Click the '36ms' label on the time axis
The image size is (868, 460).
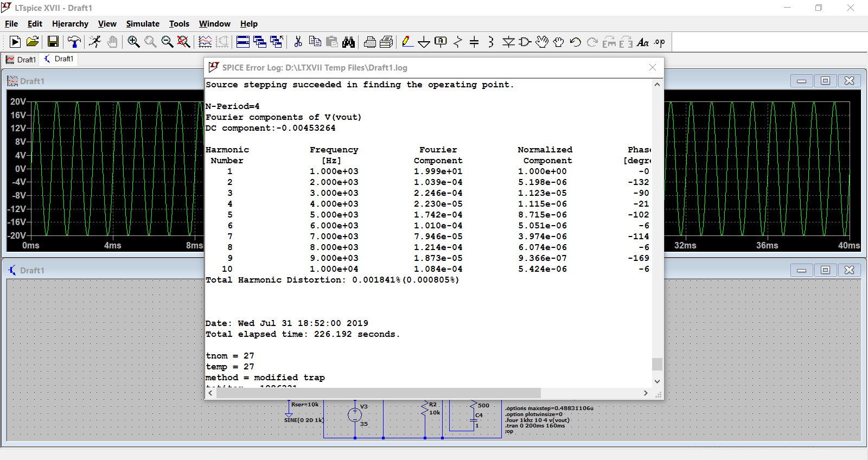pyautogui.click(x=767, y=245)
